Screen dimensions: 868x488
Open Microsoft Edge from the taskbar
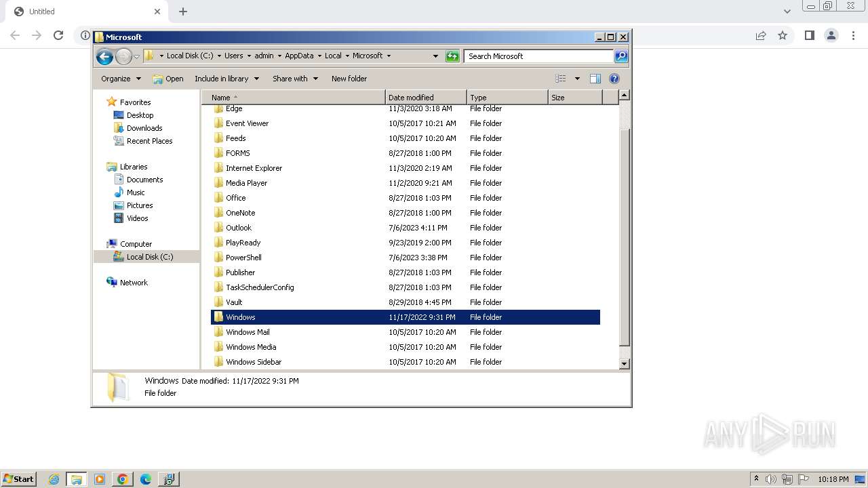click(x=145, y=479)
